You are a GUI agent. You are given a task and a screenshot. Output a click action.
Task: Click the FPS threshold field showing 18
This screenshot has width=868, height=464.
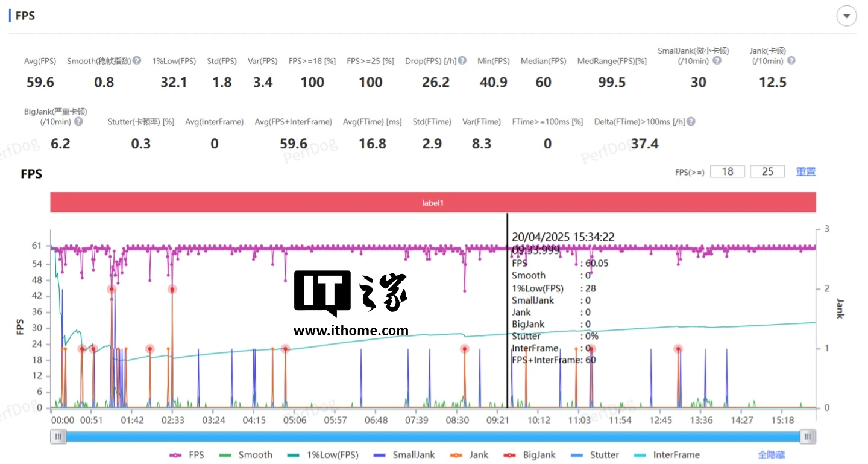(x=727, y=171)
